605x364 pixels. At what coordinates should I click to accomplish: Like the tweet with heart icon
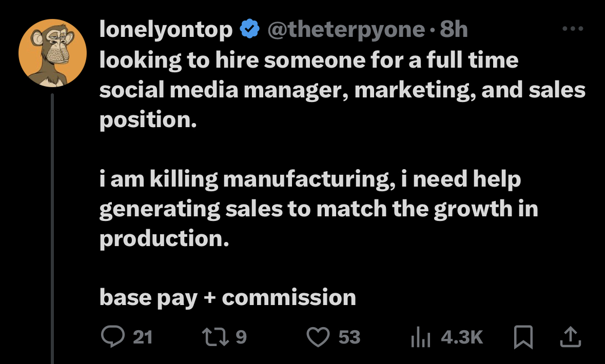pos(318,337)
